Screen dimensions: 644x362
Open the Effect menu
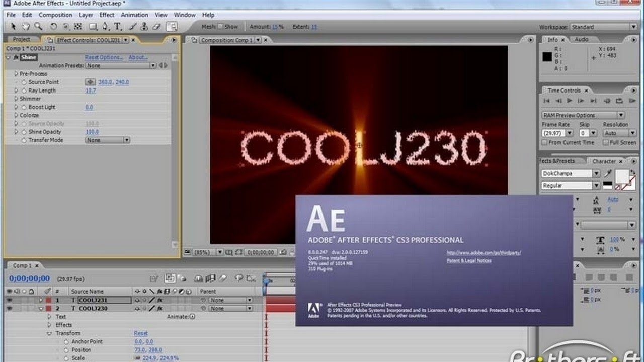click(107, 15)
